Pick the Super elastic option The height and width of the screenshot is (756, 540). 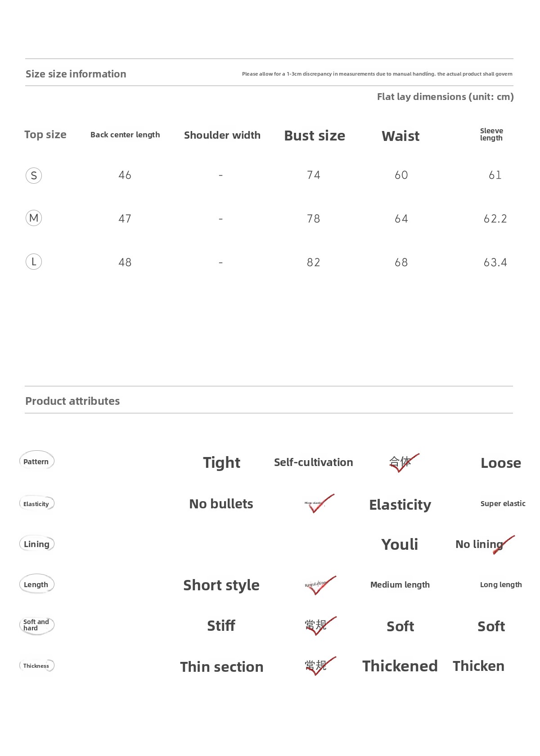[503, 503]
